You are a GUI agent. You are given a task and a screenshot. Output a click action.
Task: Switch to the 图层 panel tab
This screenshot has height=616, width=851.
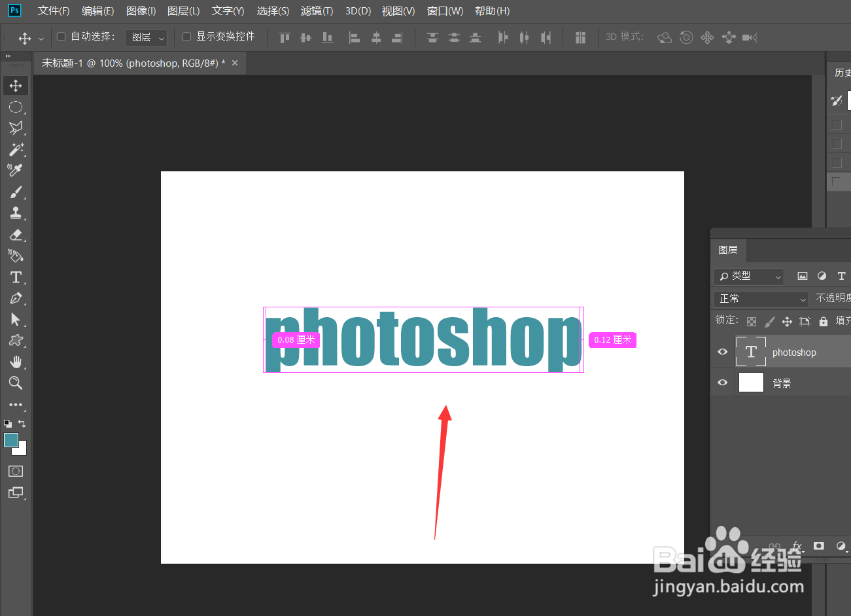(x=728, y=250)
